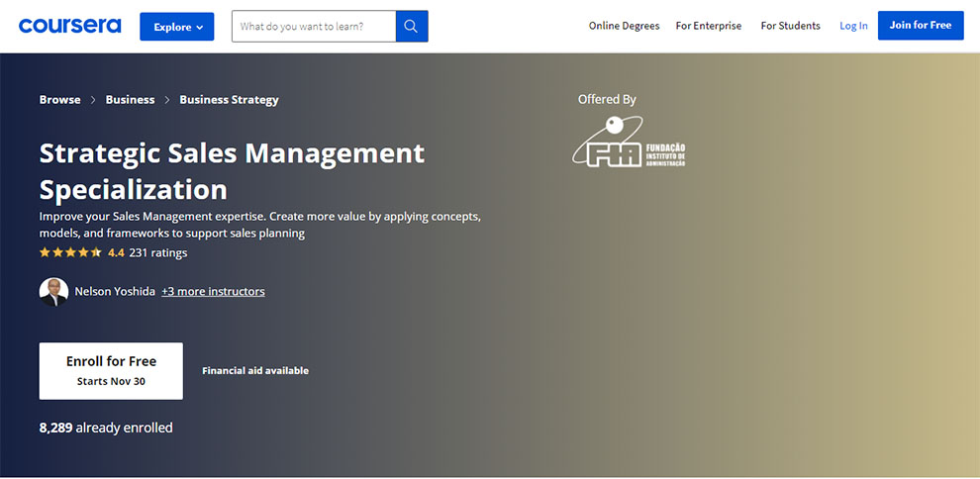
Task: Click the Coursera logo
Action: click(x=70, y=27)
